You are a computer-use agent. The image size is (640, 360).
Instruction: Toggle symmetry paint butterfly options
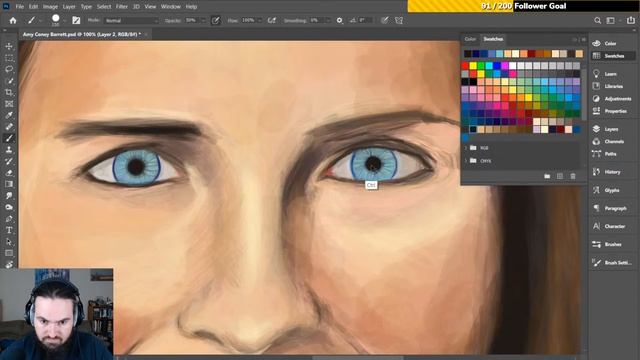click(x=399, y=20)
